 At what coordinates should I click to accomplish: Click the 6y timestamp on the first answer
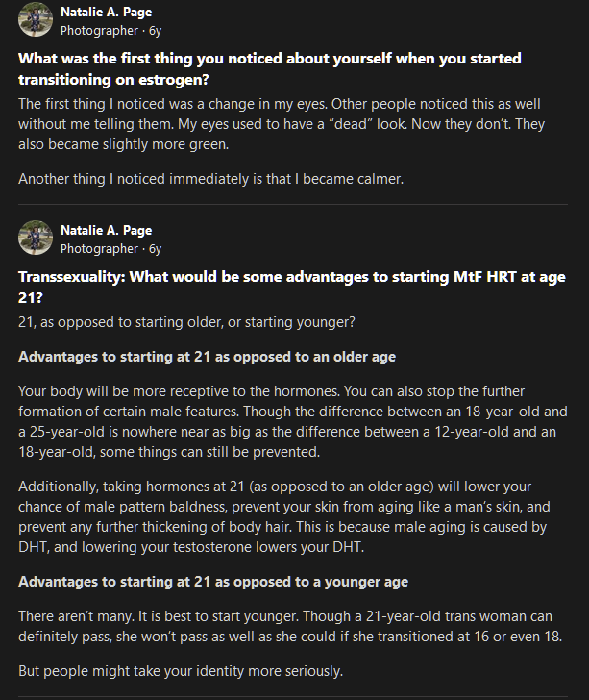(x=155, y=31)
